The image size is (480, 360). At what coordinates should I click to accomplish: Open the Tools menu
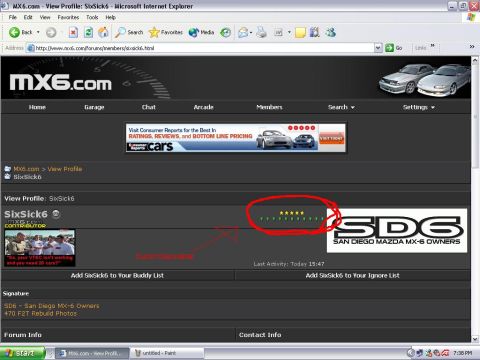pyautogui.click(x=92, y=17)
